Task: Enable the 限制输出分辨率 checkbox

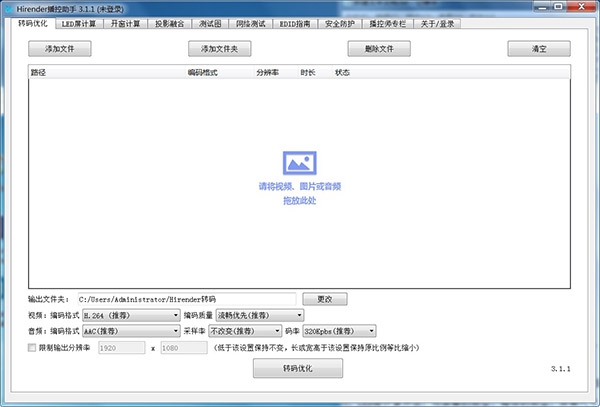Action: click(x=32, y=348)
